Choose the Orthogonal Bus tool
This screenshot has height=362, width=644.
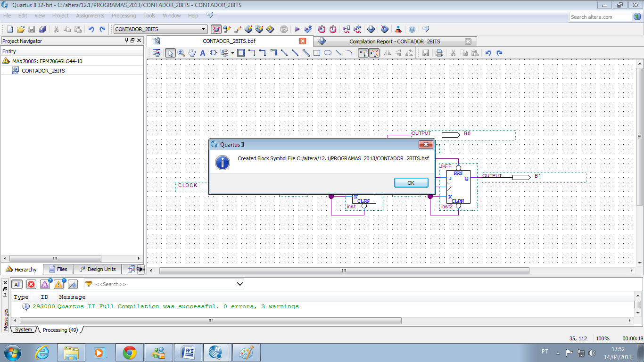coord(263,53)
